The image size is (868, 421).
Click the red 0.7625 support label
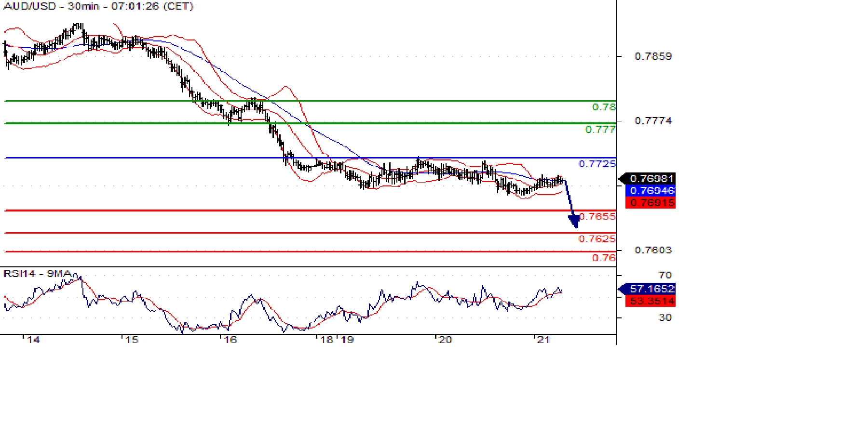point(597,239)
